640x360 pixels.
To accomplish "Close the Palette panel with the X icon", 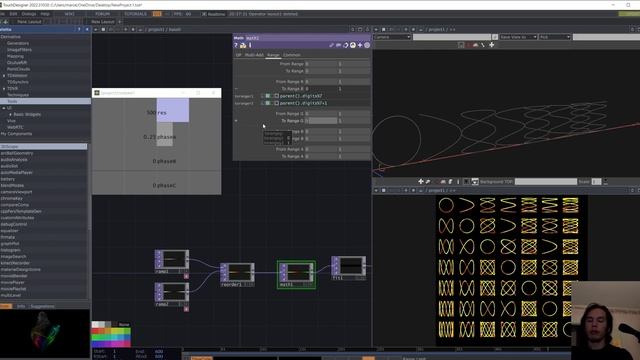I will coord(87,29).
